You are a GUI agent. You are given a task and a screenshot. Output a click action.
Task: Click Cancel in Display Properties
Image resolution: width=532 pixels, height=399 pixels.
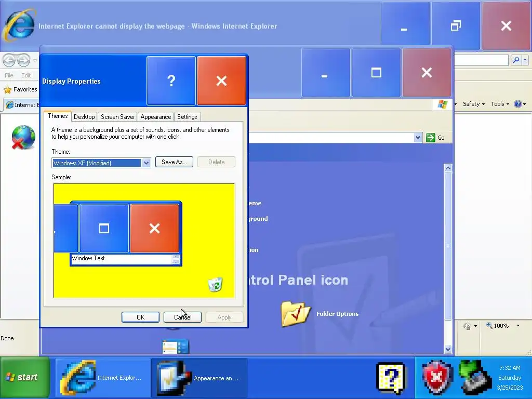[182, 317]
